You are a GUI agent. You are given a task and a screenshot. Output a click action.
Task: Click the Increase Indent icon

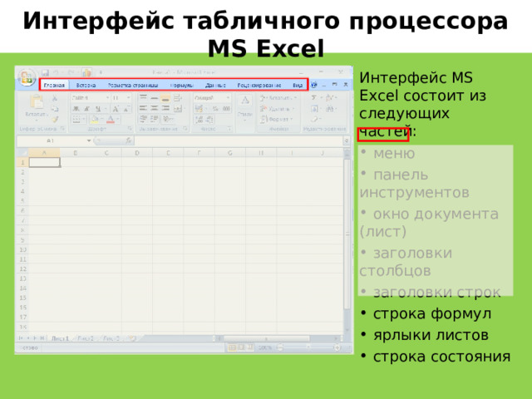pyautogui.click(x=155, y=119)
